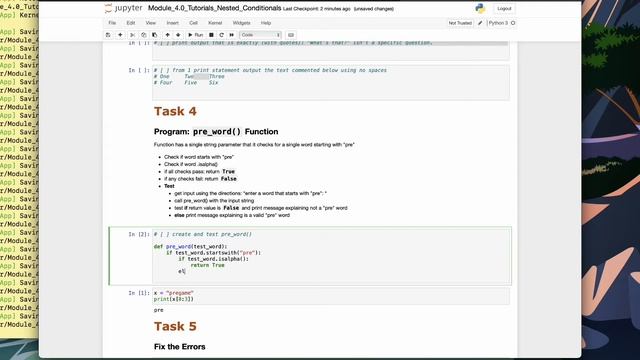The image size is (640, 360).
Task: Click inside the pre_word code cell
Action: click(x=331, y=256)
